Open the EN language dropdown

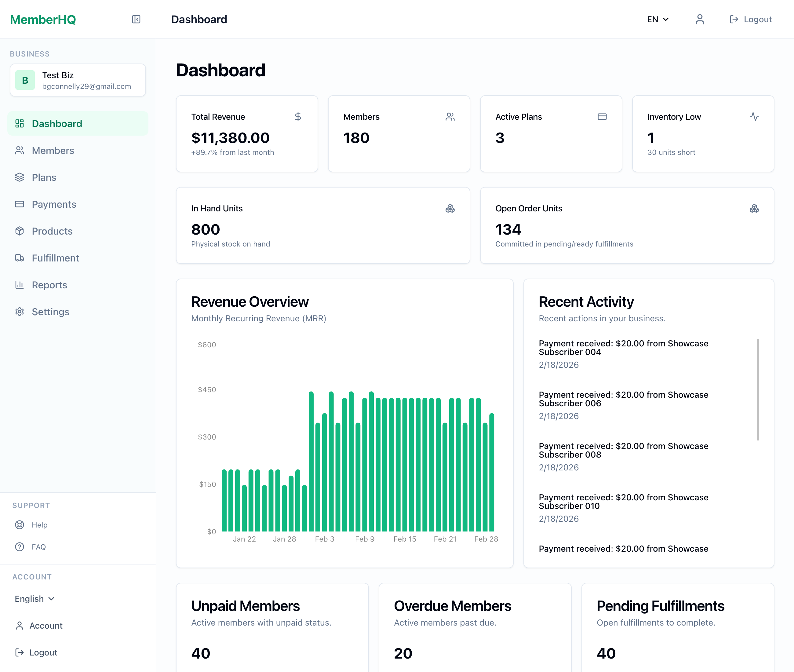[x=657, y=19]
